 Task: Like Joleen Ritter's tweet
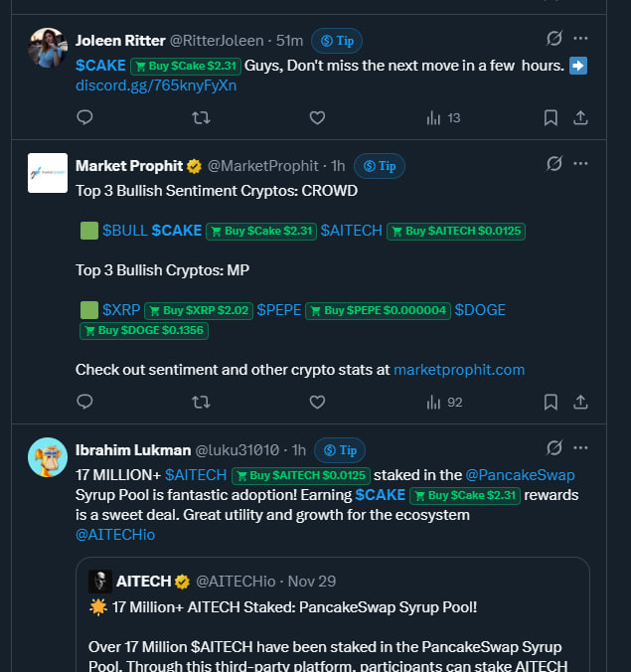point(317,117)
